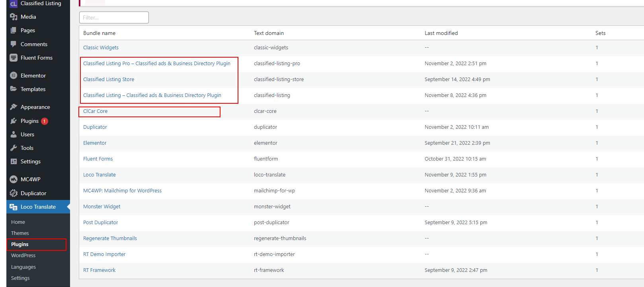Open the Templates menu item

[x=33, y=89]
